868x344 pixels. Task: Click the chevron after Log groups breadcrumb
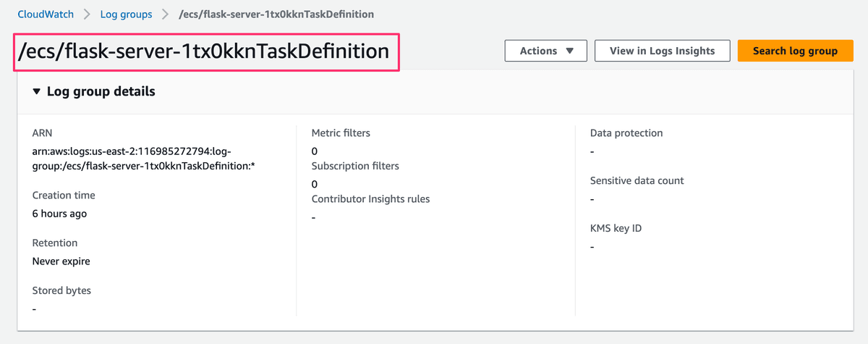point(166,14)
